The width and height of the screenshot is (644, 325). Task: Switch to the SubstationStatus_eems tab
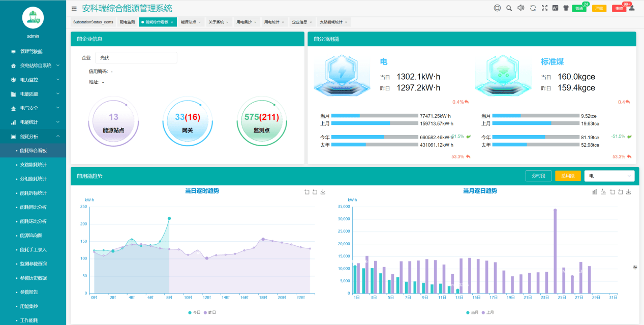pyautogui.click(x=93, y=22)
